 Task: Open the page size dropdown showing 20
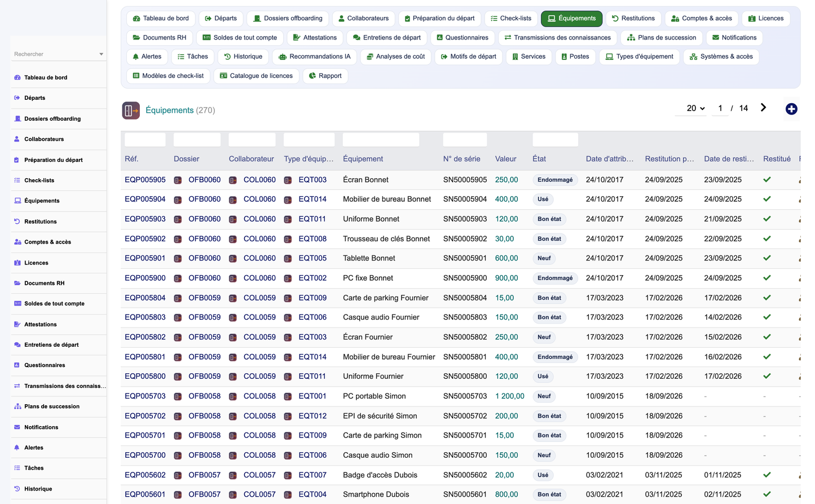[x=695, y=108]
